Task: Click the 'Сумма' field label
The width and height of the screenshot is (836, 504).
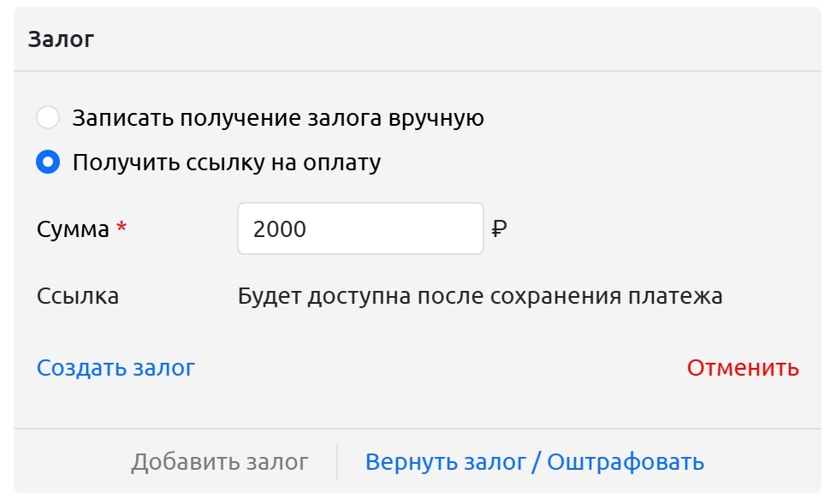Action: pos(73,229)
